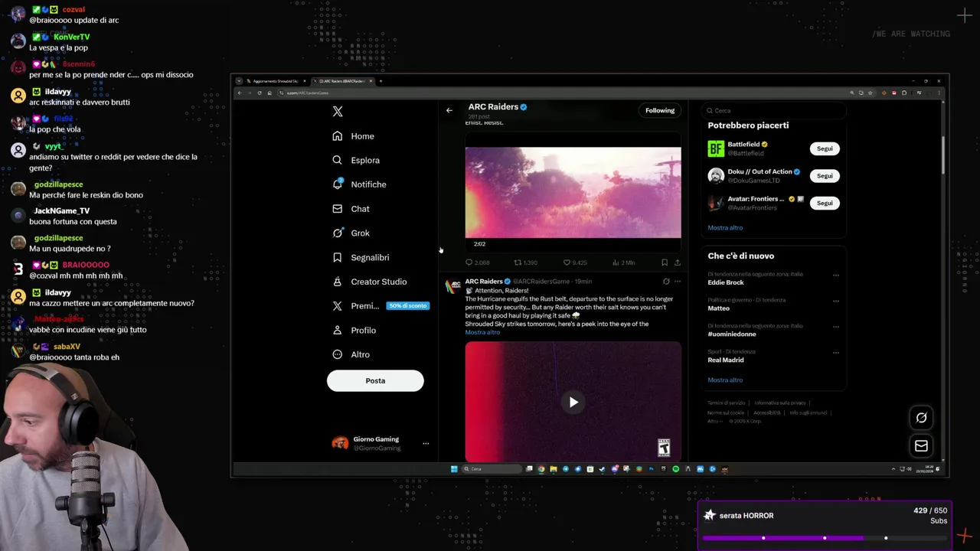The image size is (980, 551).
Task: Expand tweet text with Mostra altro
Action: [482, 332]
